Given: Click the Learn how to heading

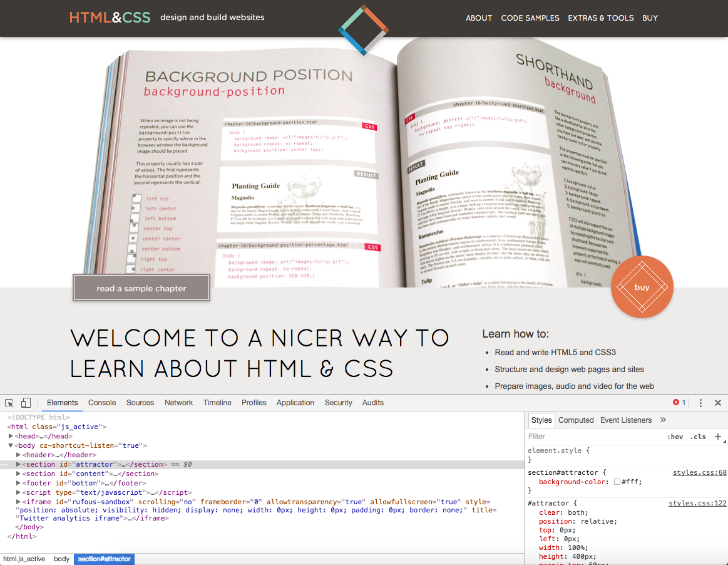Looking at the screenshot, I should pos(515,334).
